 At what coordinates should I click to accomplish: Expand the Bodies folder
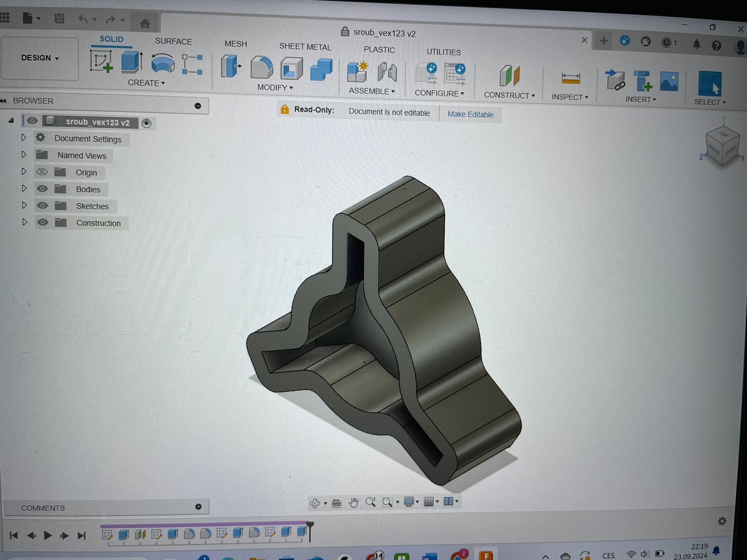coord(24,188)
